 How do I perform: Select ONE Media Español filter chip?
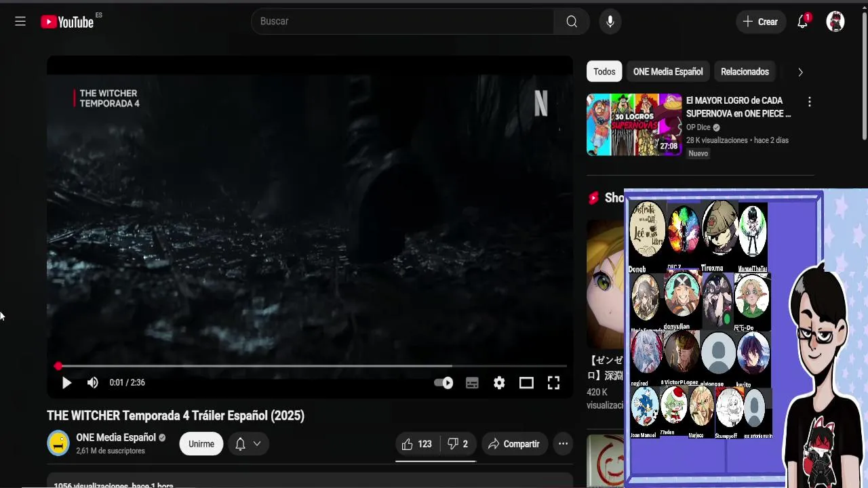coord(668,72)
